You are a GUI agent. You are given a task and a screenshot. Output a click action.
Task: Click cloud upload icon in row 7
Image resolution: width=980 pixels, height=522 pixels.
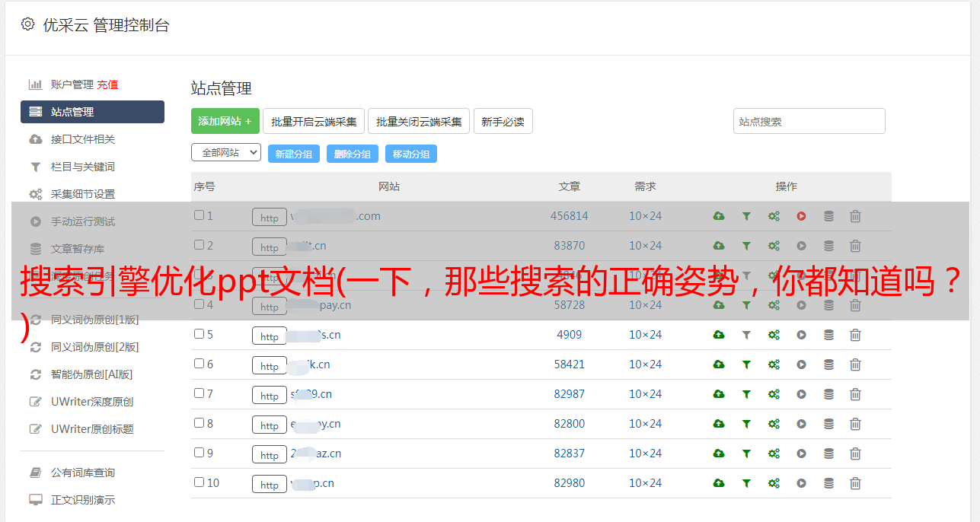(x=719, y=394)
